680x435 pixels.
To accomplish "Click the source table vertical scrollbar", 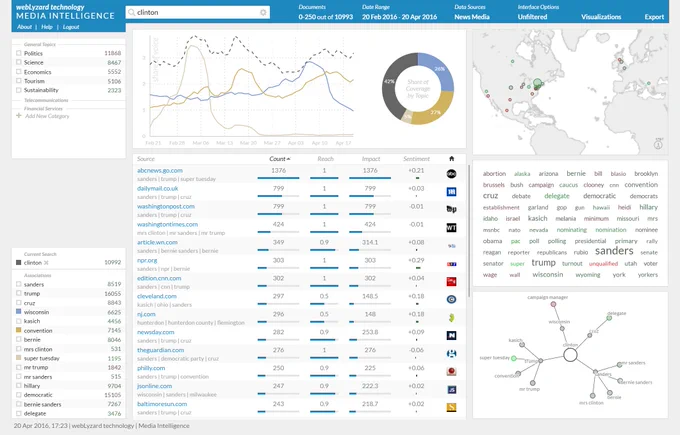I will [x=469, y=230].
